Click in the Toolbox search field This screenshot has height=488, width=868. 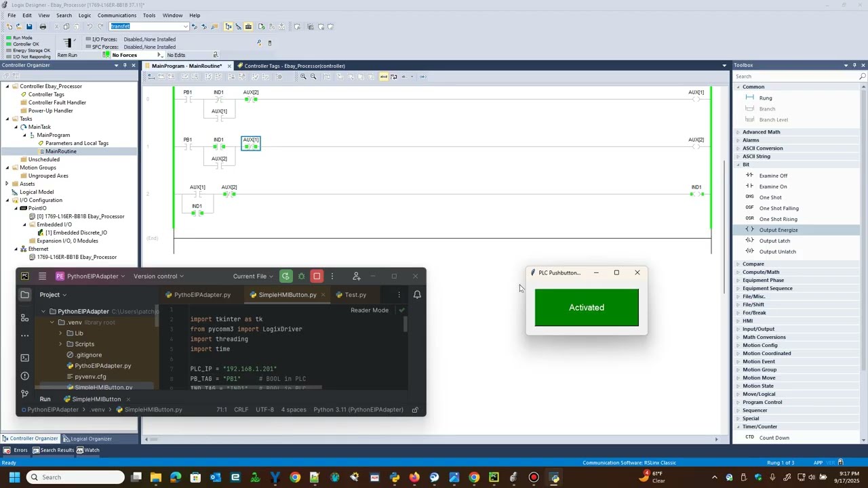[x=796, y=77]
